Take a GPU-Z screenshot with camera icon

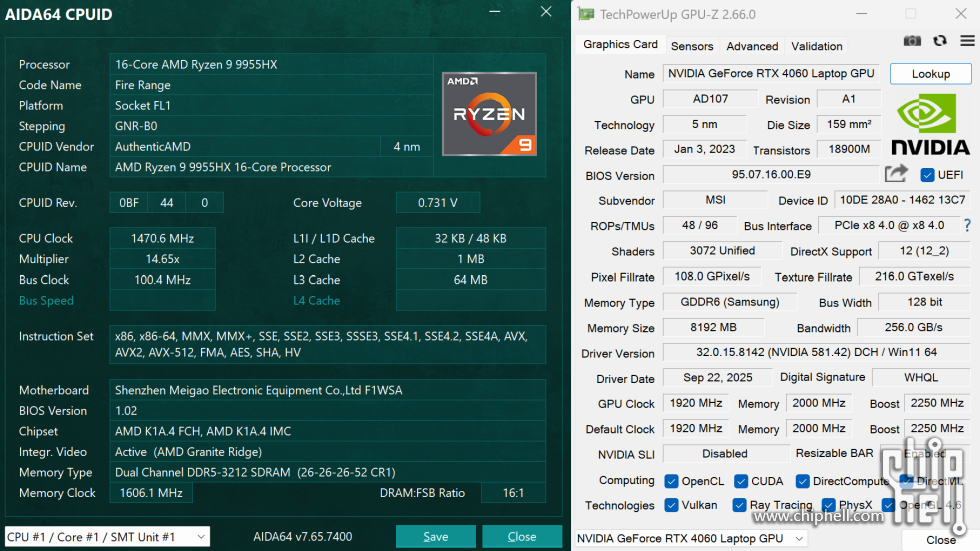912,41
